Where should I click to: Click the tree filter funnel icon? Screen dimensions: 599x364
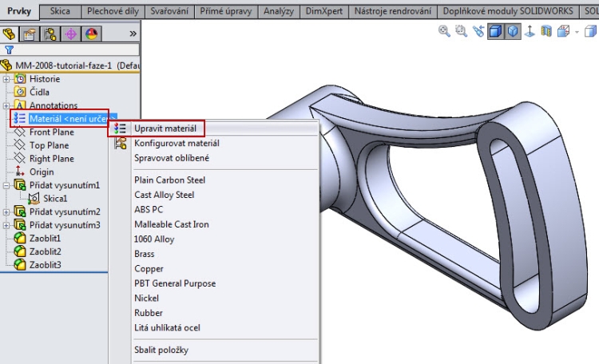pyautogui.click(x=9, y=49)
